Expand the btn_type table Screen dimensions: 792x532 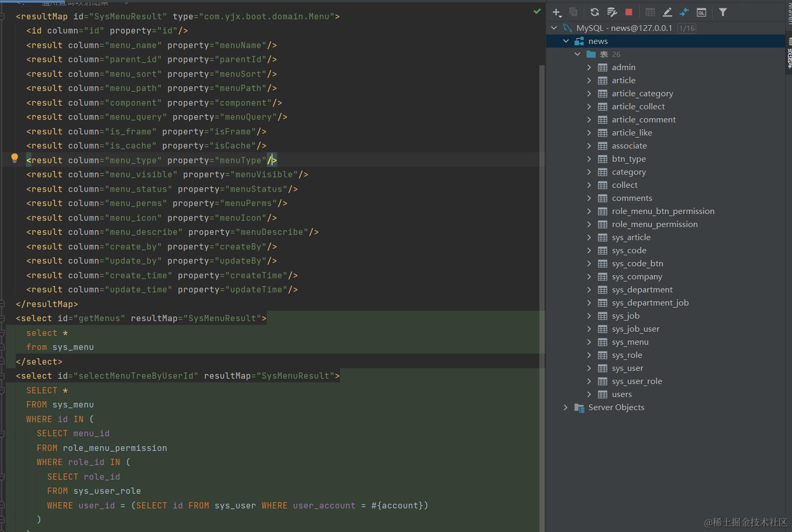[589, 159]
